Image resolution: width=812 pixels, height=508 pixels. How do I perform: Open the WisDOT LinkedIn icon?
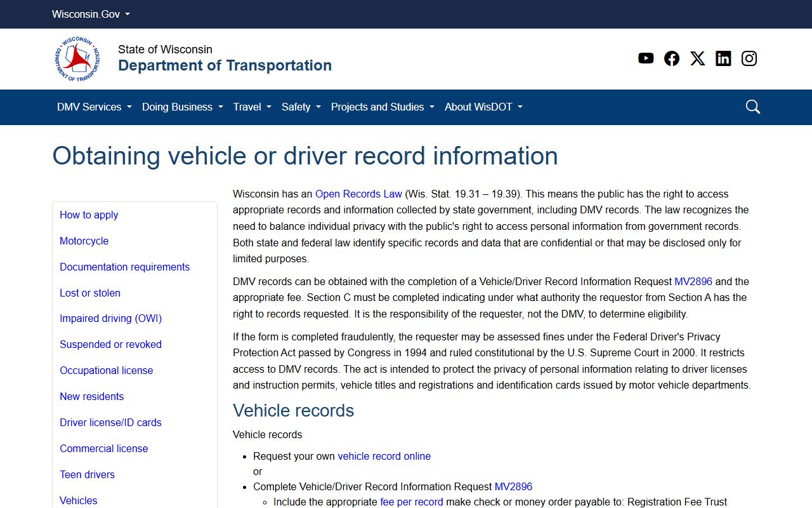723,58
